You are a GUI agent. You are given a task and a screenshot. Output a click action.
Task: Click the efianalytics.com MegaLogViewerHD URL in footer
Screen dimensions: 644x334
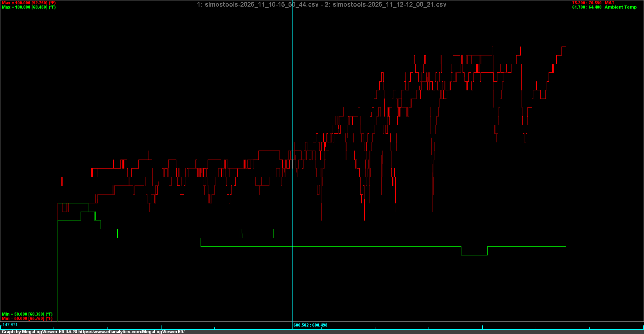[x=131, y=332]
